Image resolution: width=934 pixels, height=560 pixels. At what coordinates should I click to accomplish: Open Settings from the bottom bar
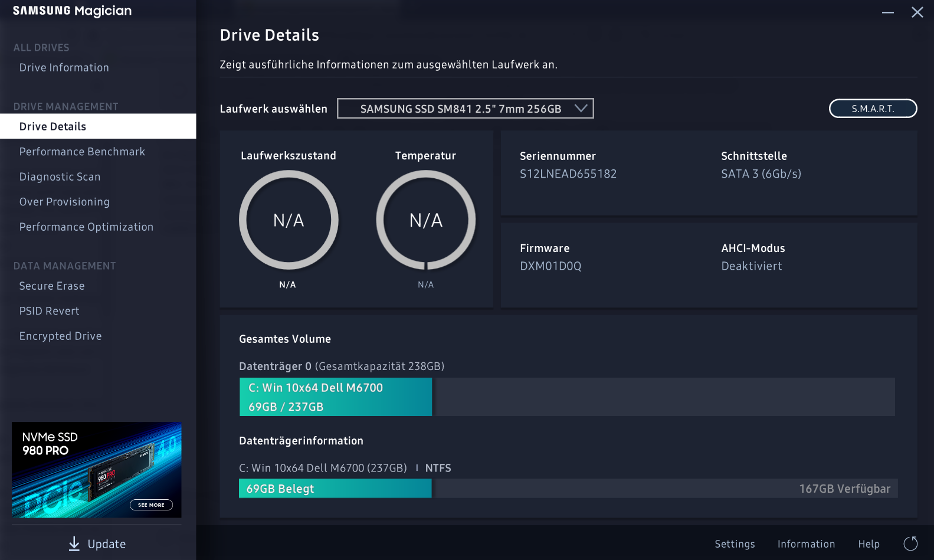[735, 544]
